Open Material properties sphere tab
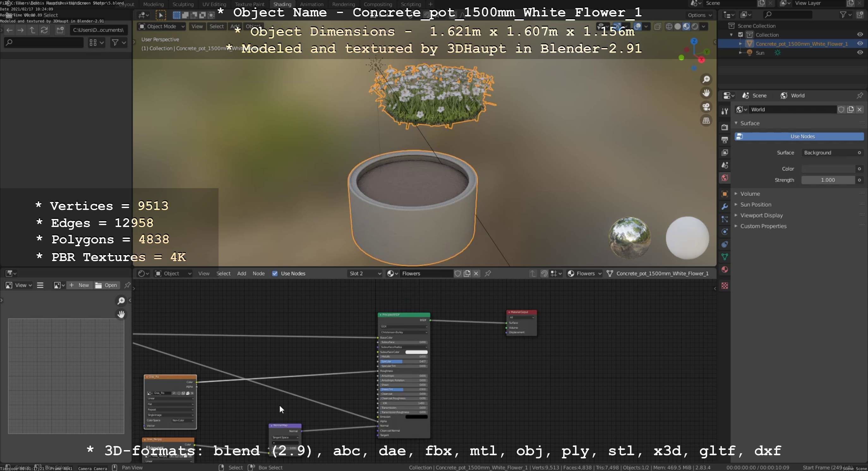 tap(725, 270)
